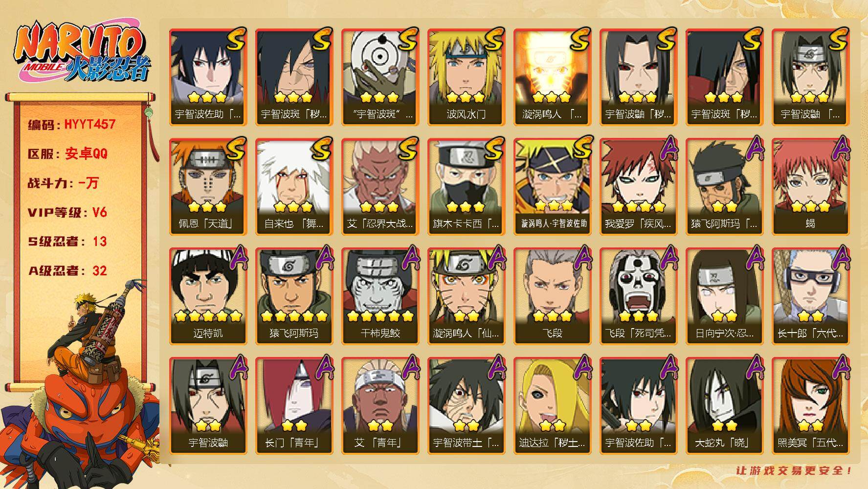868x489 pixels.
Task: Click the 编码 HYYT457 account code
Action: coord(72,124)
